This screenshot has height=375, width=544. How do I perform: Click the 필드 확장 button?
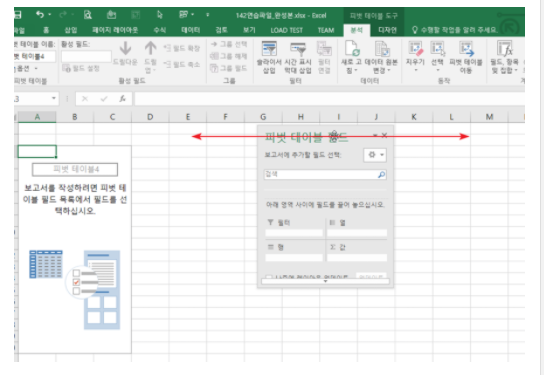click(182, 48)
